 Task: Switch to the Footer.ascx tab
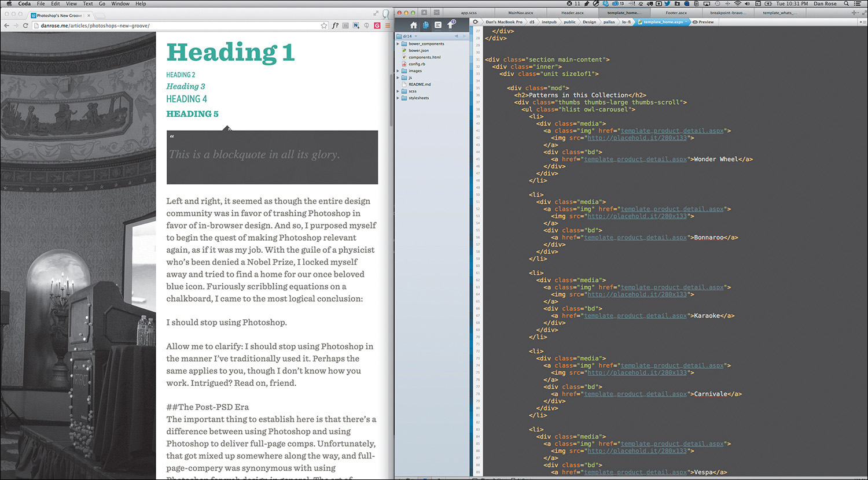[x=676, y=13]
